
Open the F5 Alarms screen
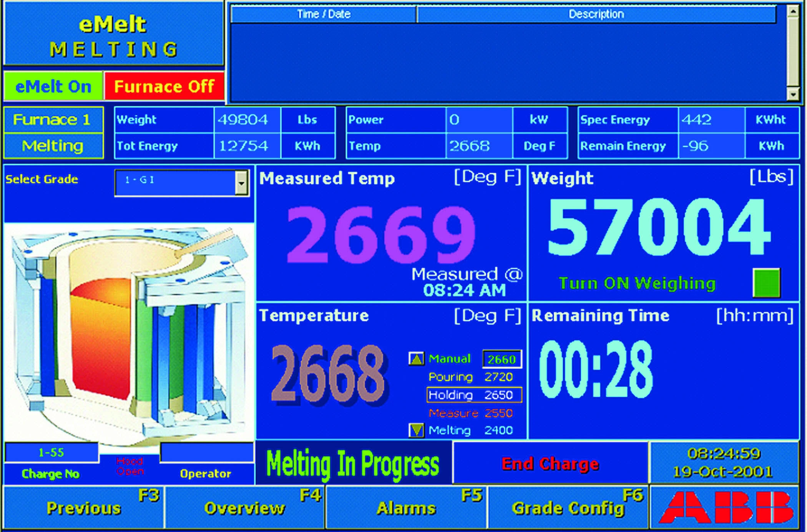406,508
